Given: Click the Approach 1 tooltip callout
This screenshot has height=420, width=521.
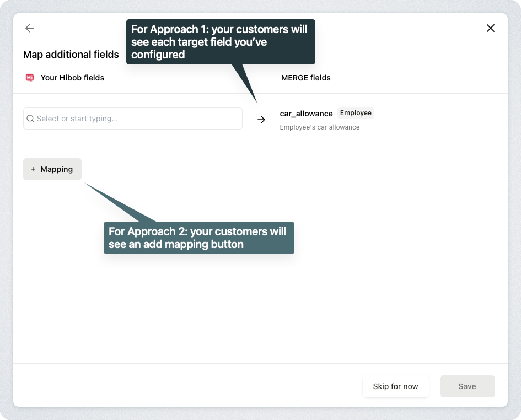Looking at the screenshot, I should tap(221, 42).
